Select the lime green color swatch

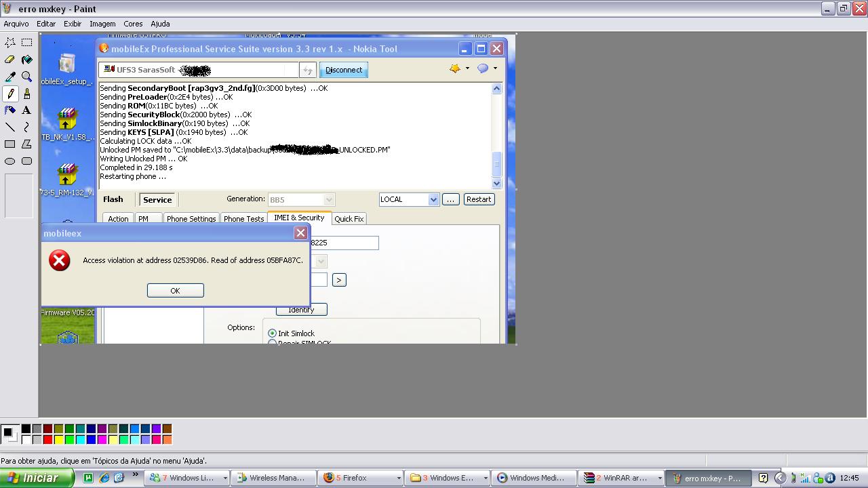point(69,439)
